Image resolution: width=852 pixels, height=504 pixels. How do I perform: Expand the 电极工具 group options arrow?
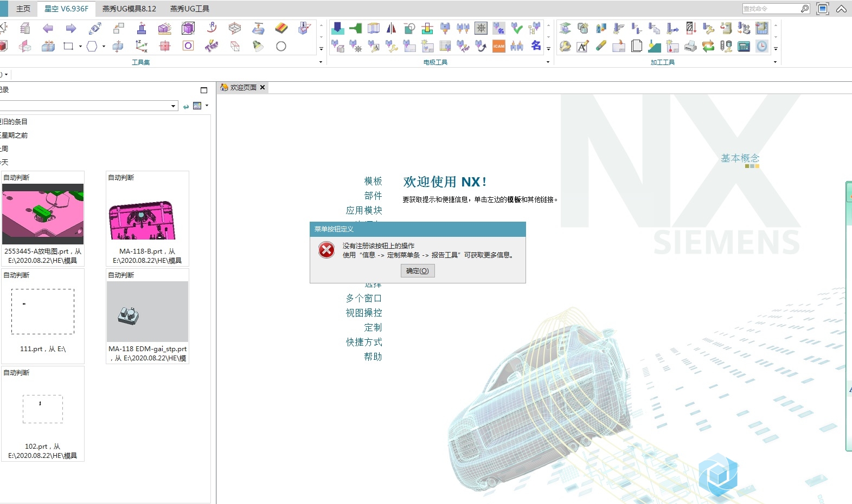click(548, 62)
